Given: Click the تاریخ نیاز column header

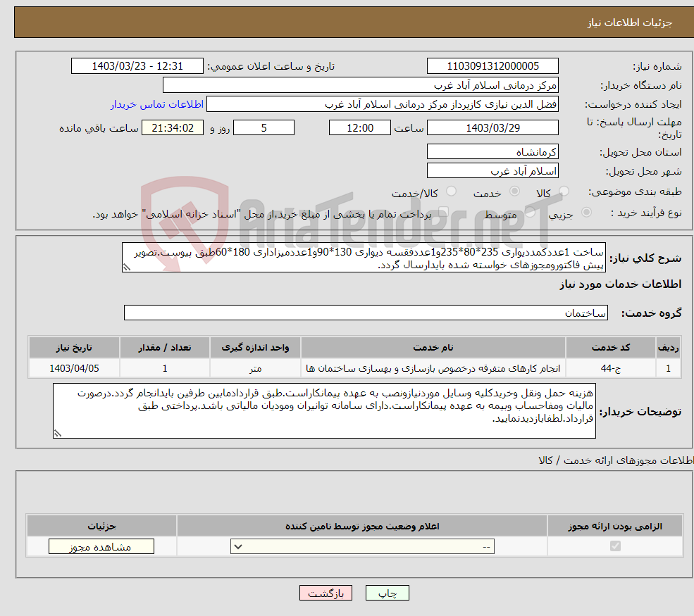Looking at the screenshot, I should (74, 348).
